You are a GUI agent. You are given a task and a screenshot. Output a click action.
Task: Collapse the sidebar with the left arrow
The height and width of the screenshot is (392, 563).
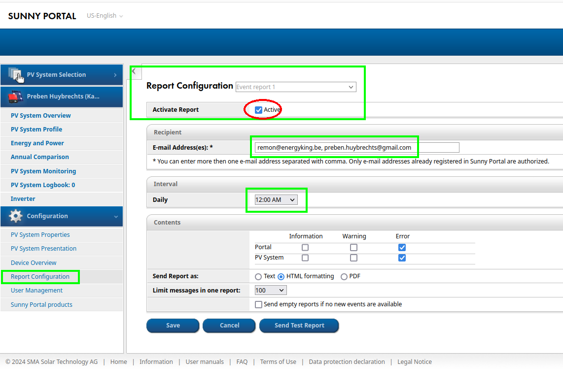tap(134, 71)
